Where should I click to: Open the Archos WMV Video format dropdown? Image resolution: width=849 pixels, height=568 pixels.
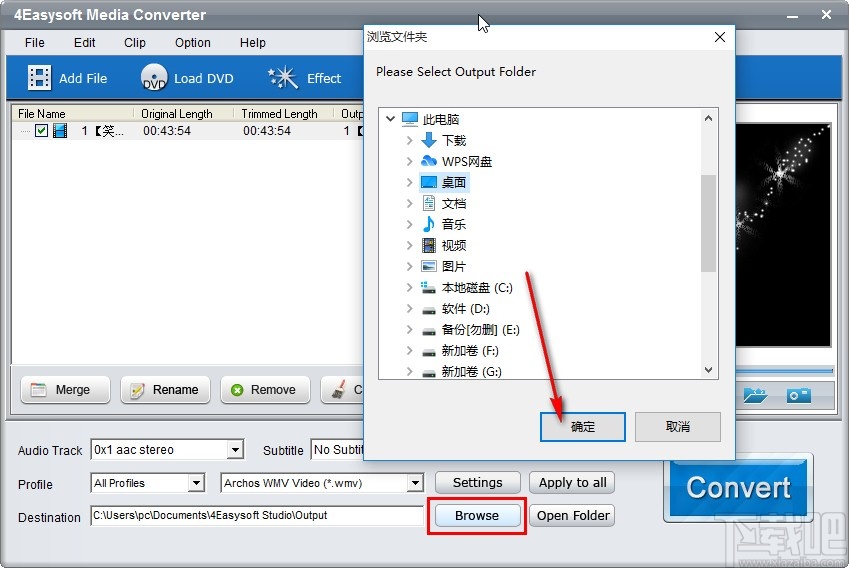[415, 482]
